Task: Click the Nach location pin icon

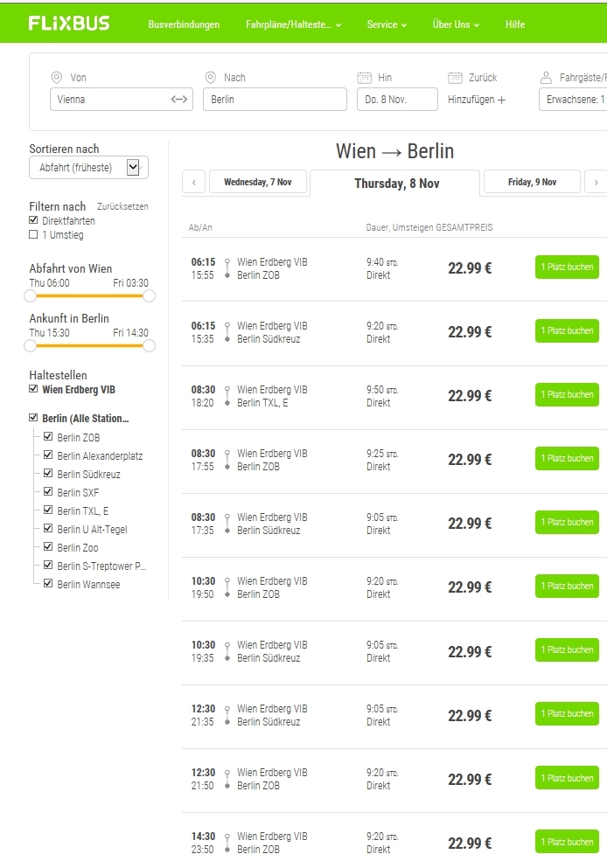Action: (x=210, y=78)
